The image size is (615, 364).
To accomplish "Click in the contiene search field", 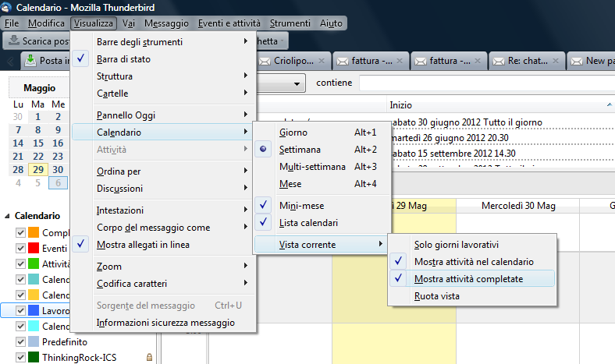I will click(x=487, y=83).
